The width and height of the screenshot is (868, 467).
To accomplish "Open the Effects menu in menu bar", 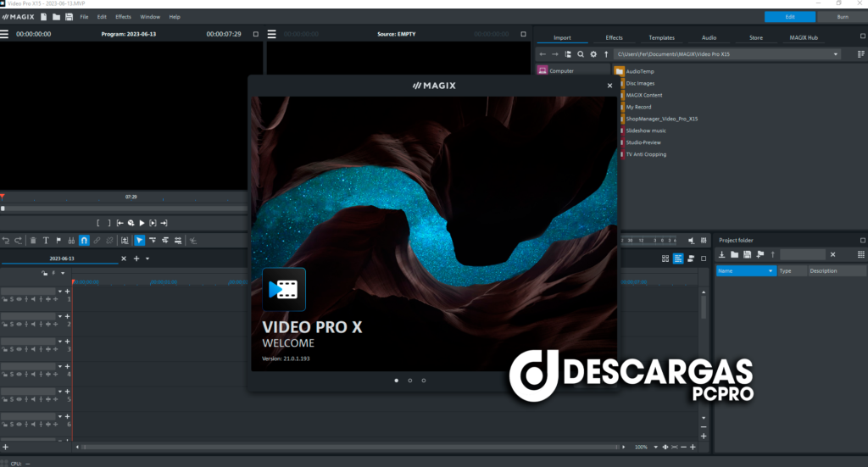I will point(123,17).
